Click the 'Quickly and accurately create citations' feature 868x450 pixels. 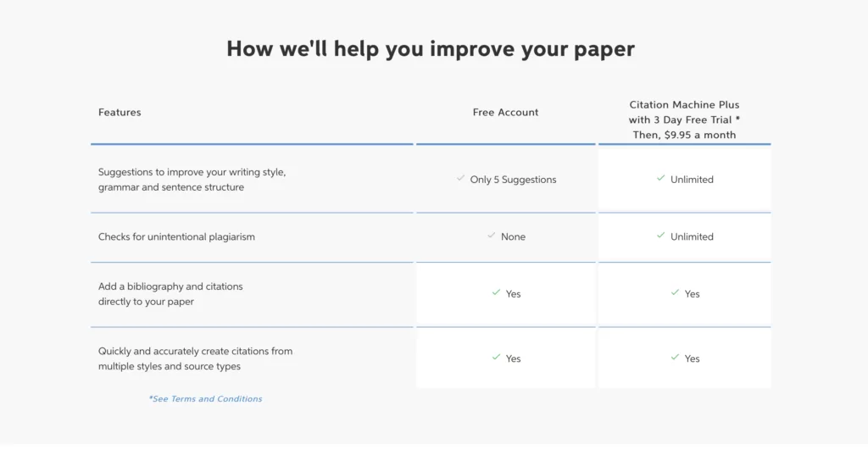[x=196, y=358]
